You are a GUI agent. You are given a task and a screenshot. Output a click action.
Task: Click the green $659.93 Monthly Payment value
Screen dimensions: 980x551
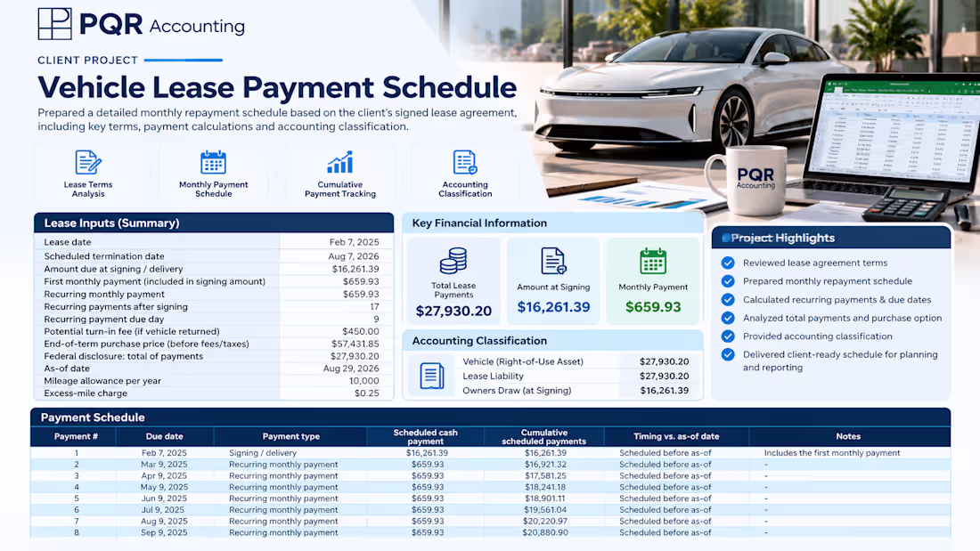click(x=653, y=307)
